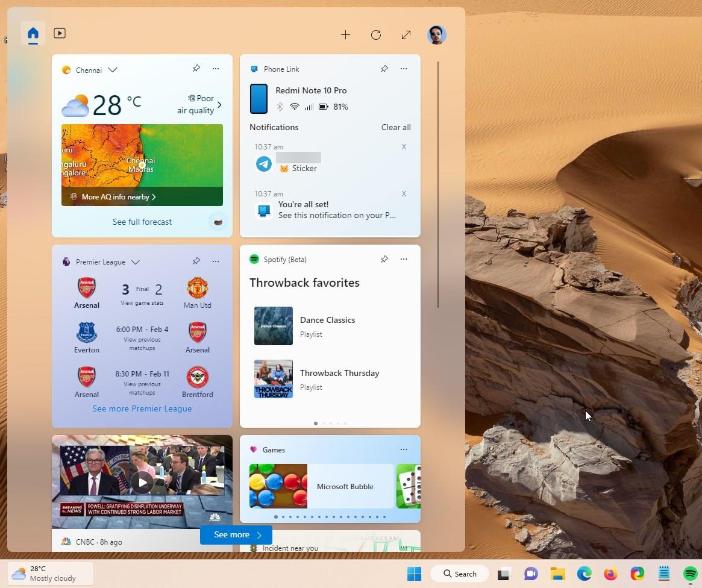Pin the Phone Link widget

click(x=384, y=69)
